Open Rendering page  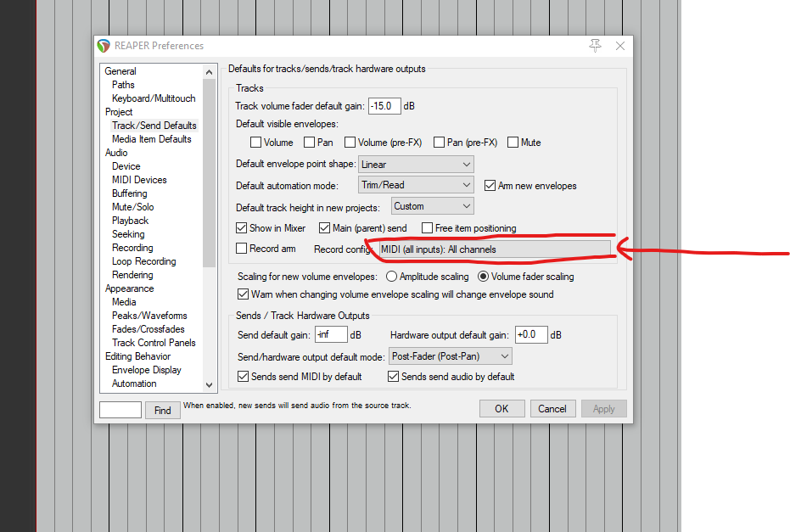tap(132, 275)
